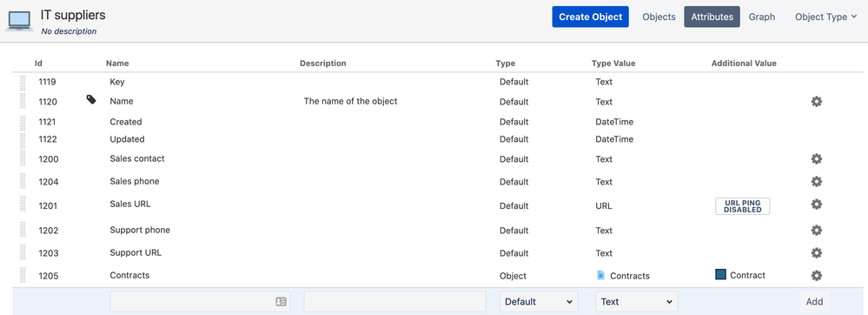Open gear settings for Sales URL
Screen dimensions: 868x315
[x=816, y=204]
